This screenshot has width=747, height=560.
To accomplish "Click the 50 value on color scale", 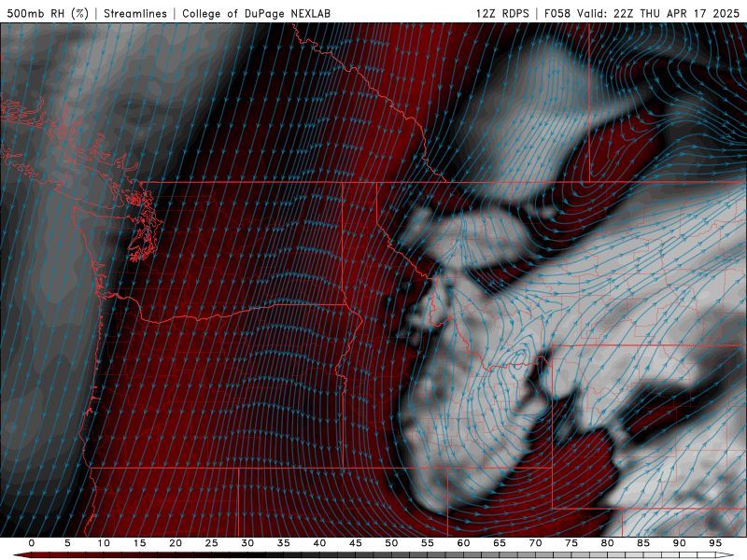I will [x=391, y=543].
